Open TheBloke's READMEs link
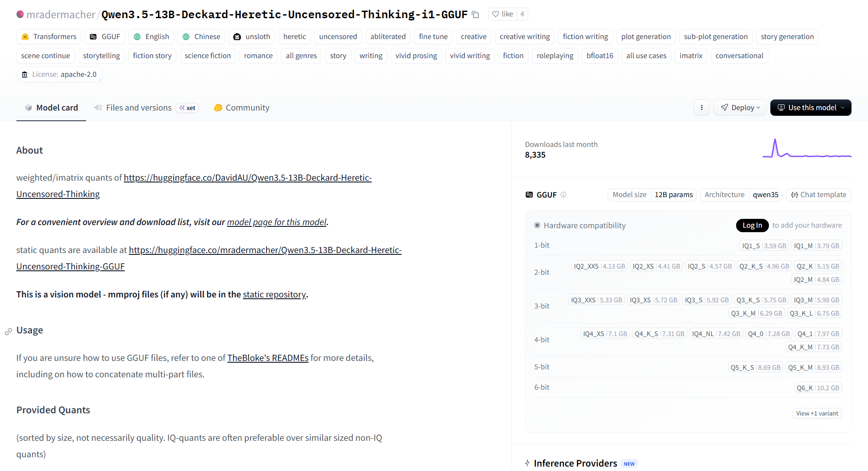This screenshot has height=471, width=868. click(268, 358)
